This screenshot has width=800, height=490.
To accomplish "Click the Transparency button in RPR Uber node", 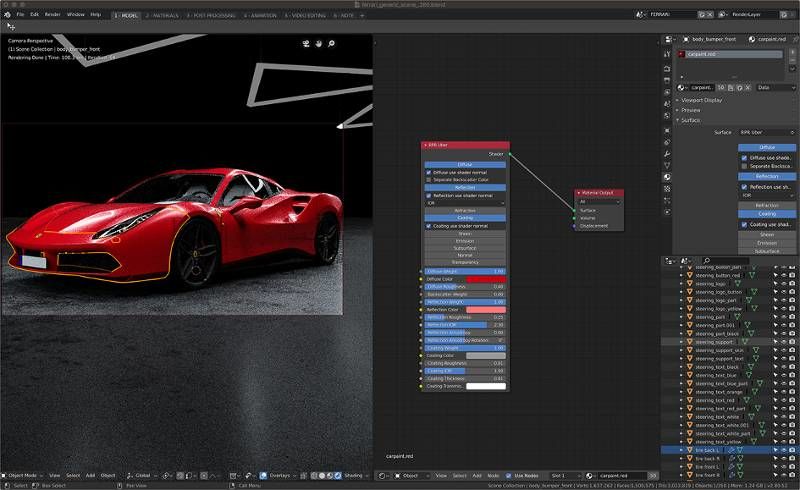I will tap(465, 262).
